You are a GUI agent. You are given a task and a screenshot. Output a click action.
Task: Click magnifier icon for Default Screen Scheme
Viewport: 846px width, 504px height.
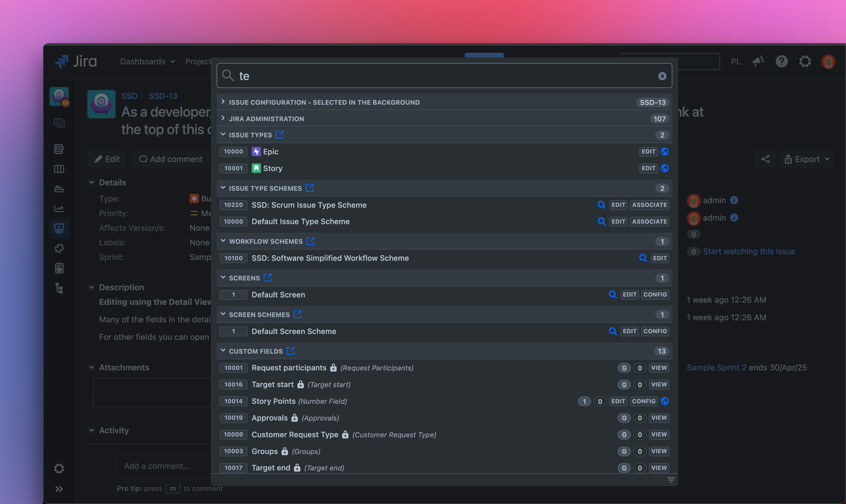pyautogui.click(x=612, y=332)
